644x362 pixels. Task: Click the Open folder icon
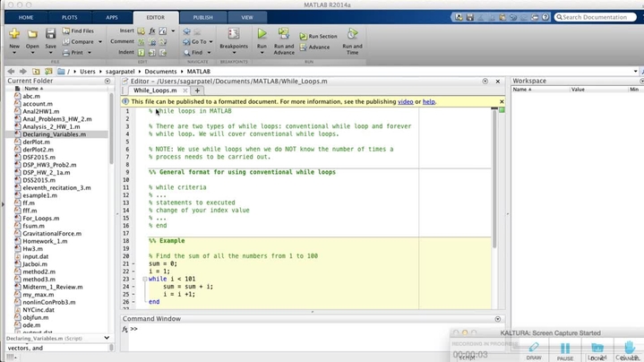[32, 34]
